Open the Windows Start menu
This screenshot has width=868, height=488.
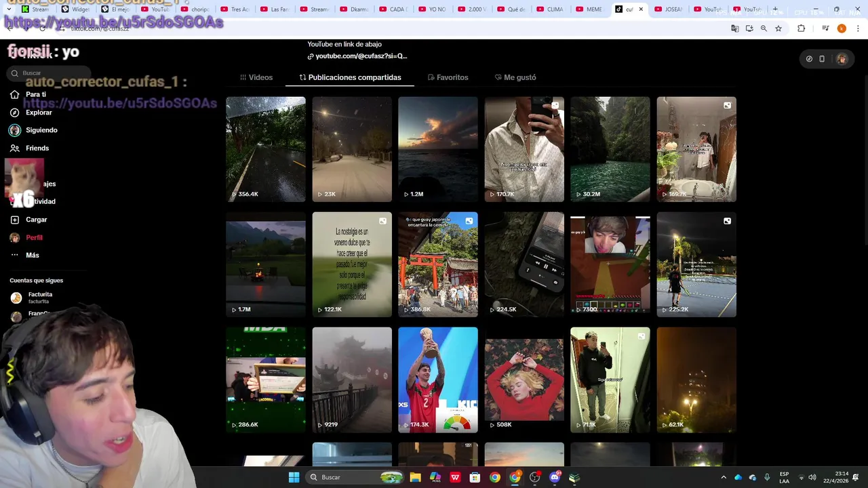294,477
